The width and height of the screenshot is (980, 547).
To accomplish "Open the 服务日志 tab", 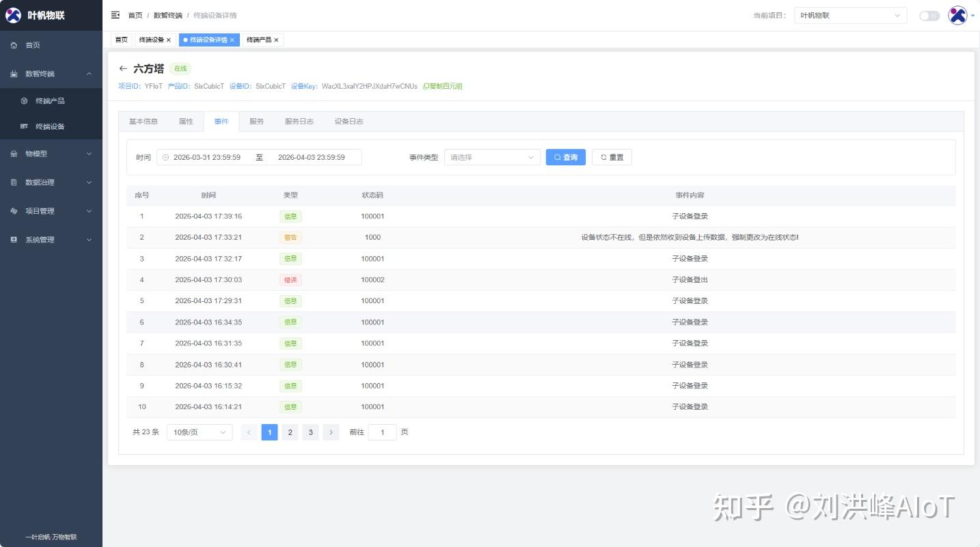I will (299, 122).
